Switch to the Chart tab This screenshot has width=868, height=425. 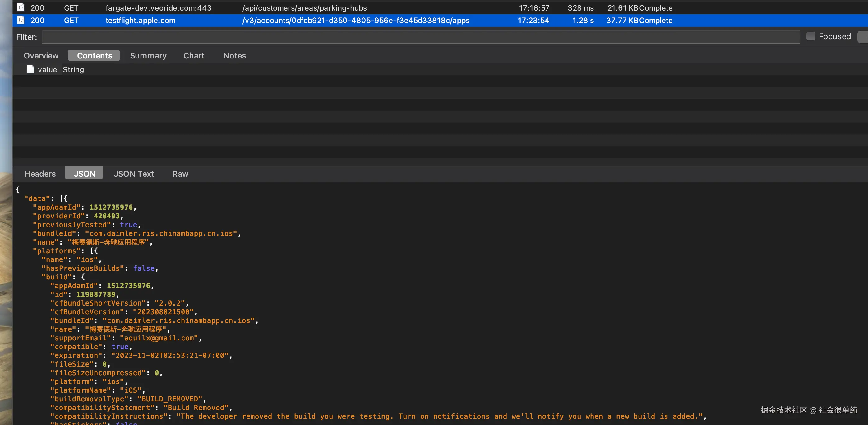[x=193, y=56]
